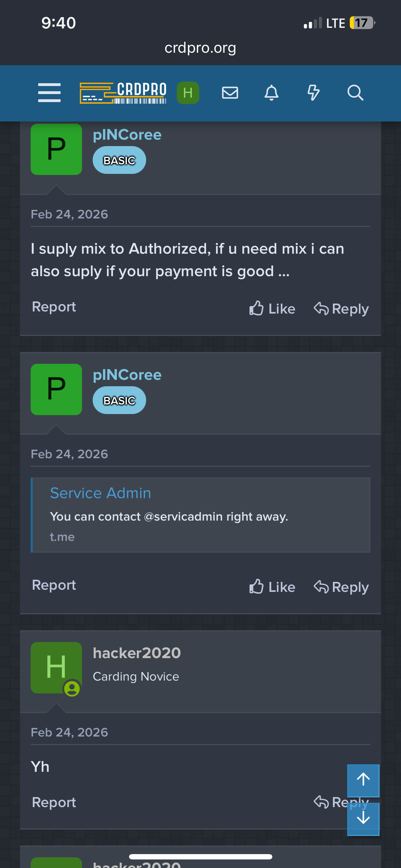Open the hamburger navigation menu

pyautogui.click(x=49, y=93)
